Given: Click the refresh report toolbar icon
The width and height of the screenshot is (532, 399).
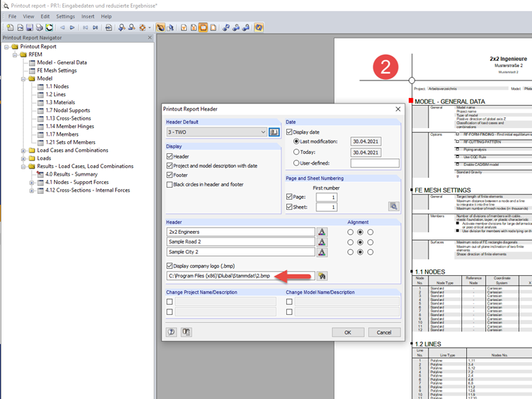Looking at the screenshot, I should (x=50, y=27).
